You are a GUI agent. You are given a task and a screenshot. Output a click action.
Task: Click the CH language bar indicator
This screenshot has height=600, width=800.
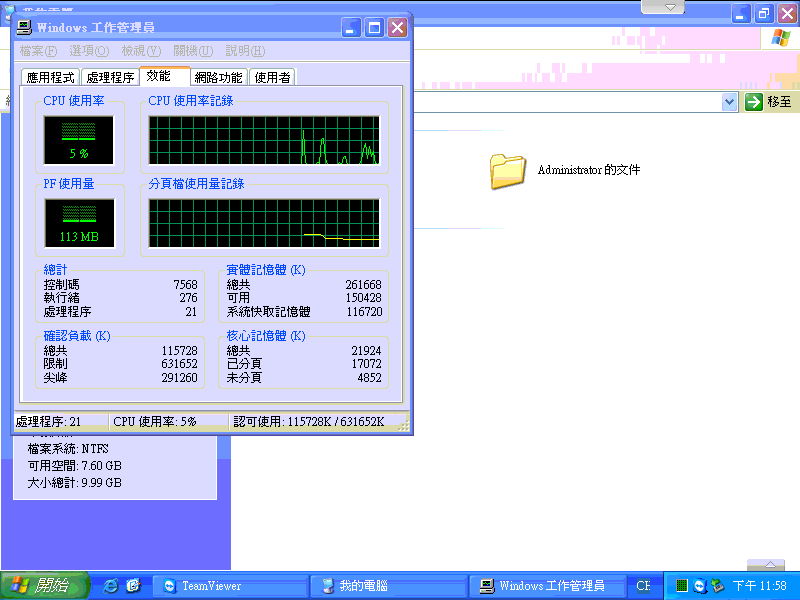tap(643, 586)
